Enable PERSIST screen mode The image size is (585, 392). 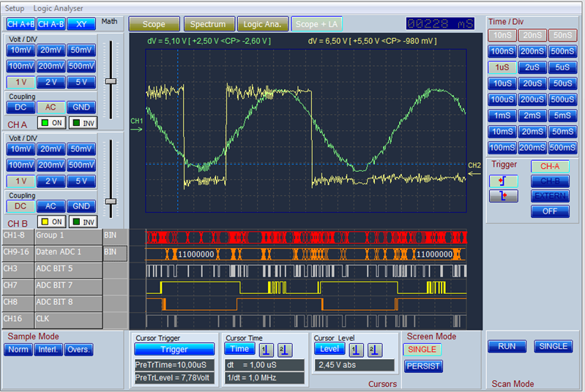pos(423,366)
